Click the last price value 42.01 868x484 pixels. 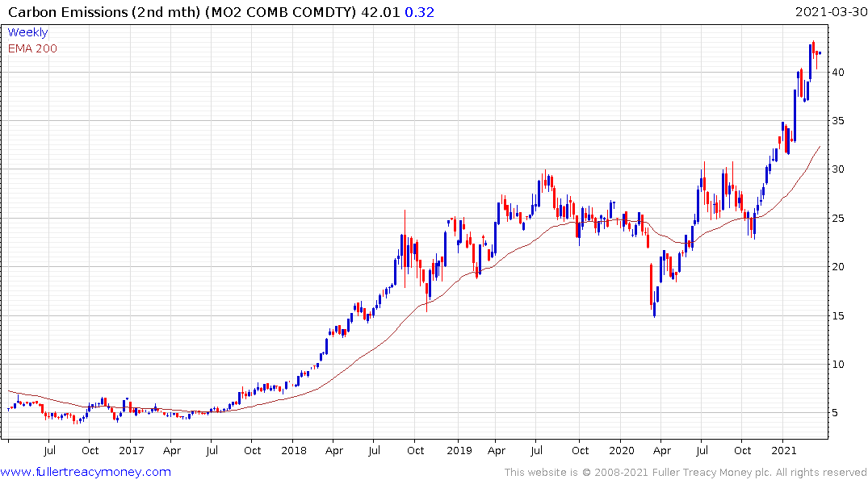pos(380,12)
